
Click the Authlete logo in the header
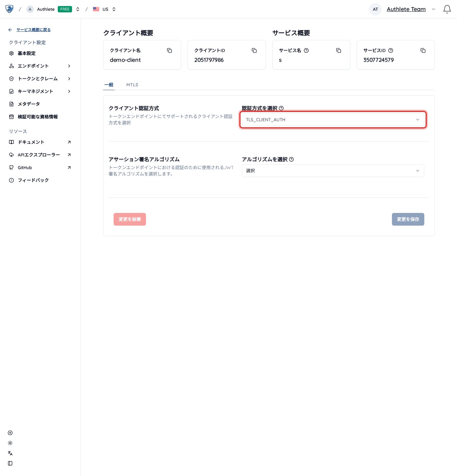[10, 9]
